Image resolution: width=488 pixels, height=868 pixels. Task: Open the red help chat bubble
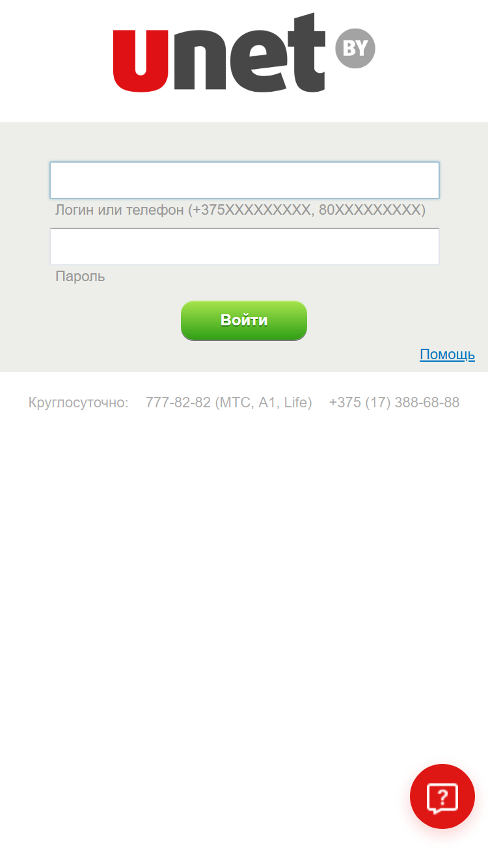pos(442,796)
